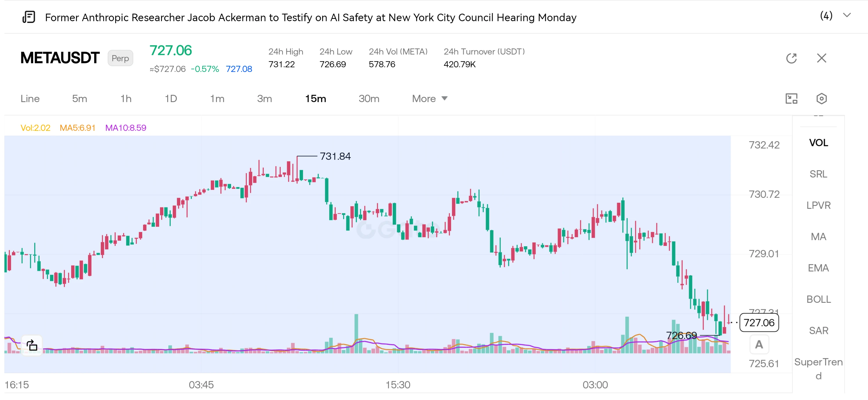The image size is (868, 400).
Task: Click the 727.06 current price marker
Action: (759, 323)
